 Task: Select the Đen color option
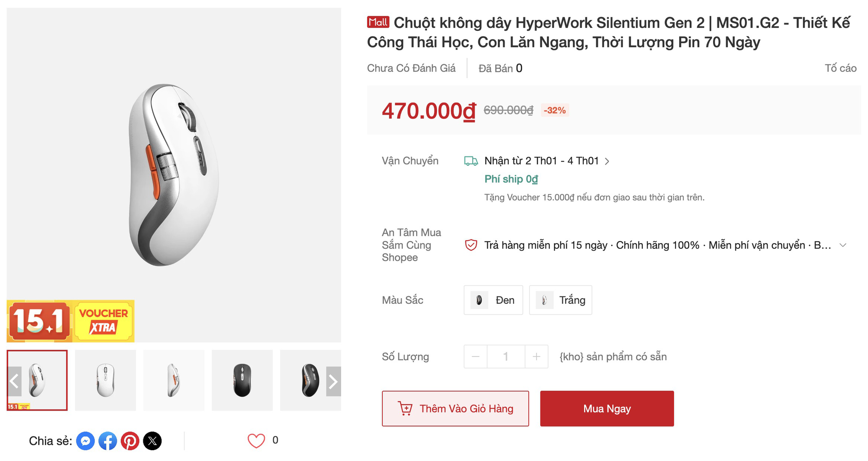click(493, 300)
